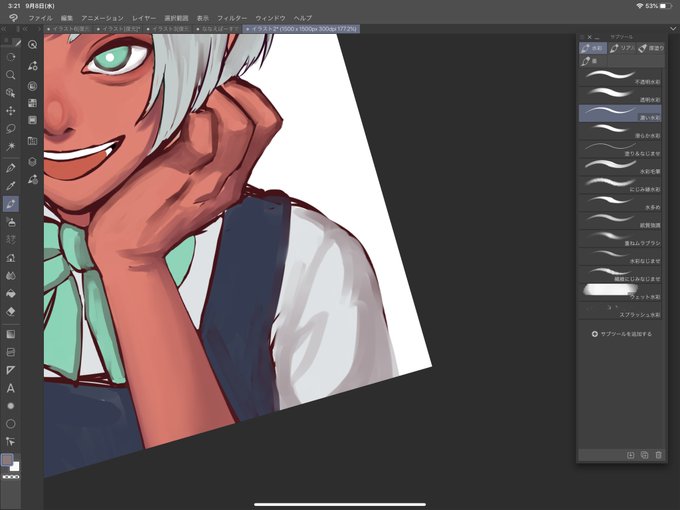
Task: Switch to the イラスト2 canvas tab
Action: [301, 29]
